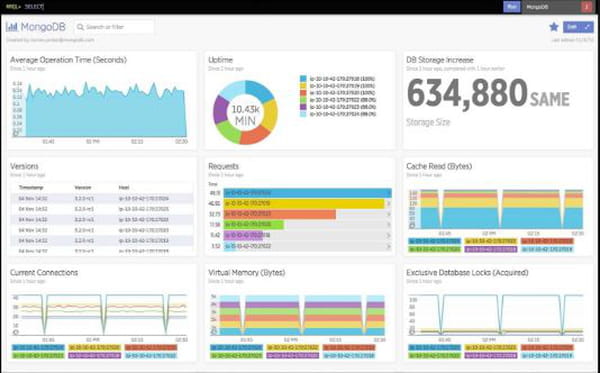Expand the orange Requests bar chevron
This screenshot has height=373, width=600.
click(388, 214)
